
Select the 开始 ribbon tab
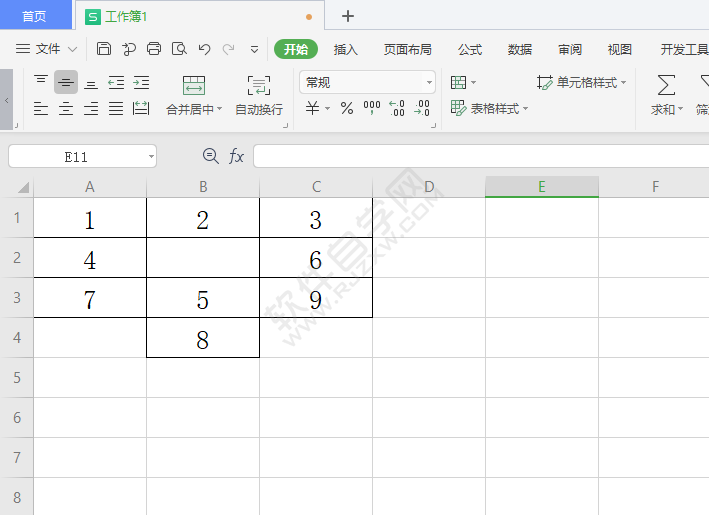[296, 49]
